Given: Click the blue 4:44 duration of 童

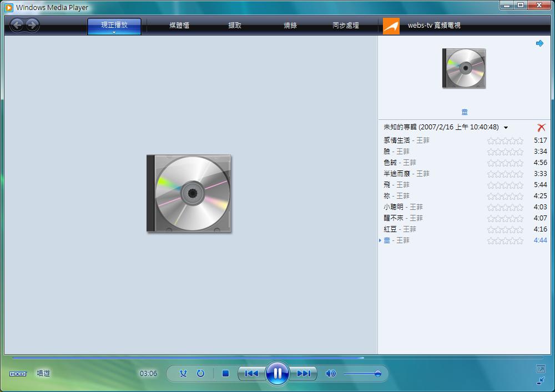Looking at the screenshot, I should (x=540, y=240).
